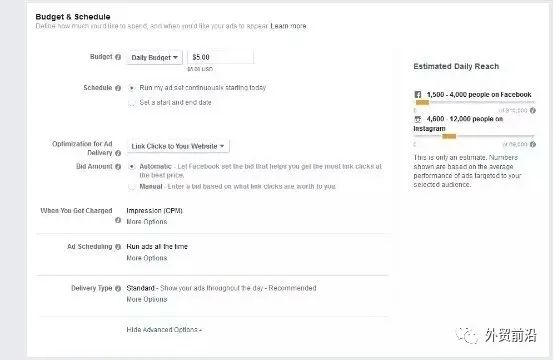Click the info icon next to Budget

[118, 57]
